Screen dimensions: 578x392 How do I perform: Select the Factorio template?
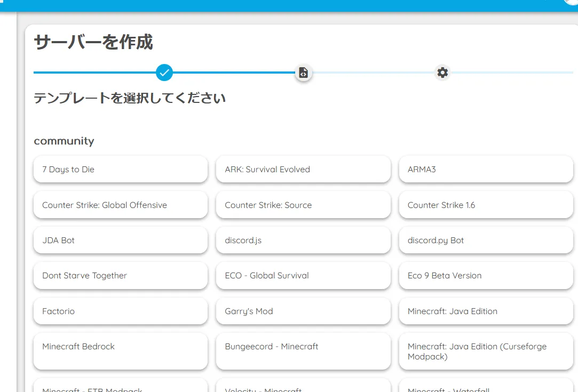[120, 311]
